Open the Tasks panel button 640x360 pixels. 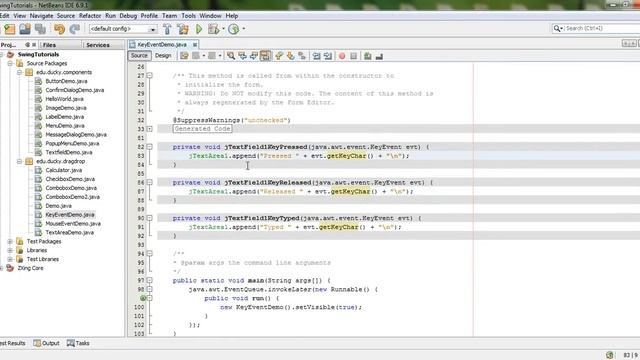[78, 343]
